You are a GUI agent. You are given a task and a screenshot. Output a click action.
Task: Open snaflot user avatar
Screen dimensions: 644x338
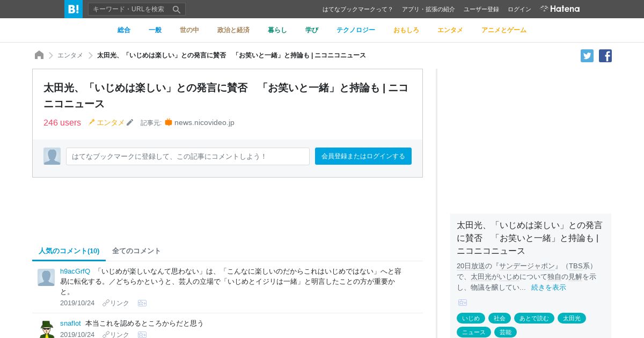coord(46,329)
